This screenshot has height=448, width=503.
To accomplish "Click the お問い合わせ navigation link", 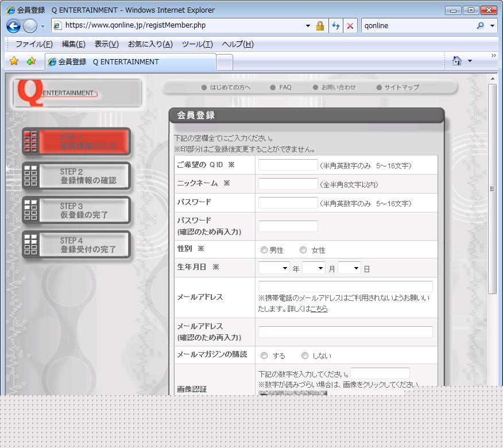I will point(334,87).
